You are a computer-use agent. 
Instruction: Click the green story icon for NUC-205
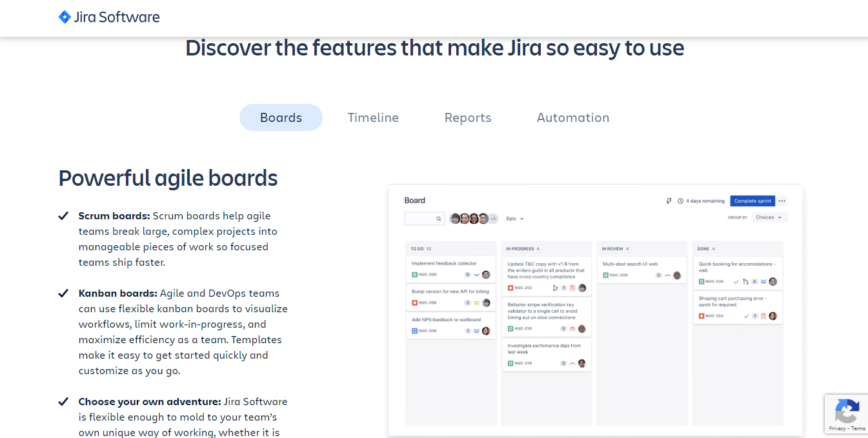tap(414, 274)
